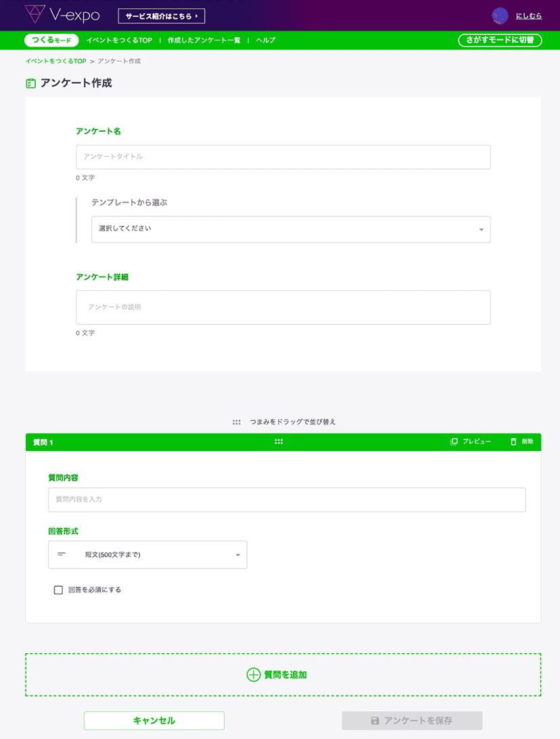Enable the 回答を必須にする checkbox
This screenshot has height=739, width=560.
[x=58, y=590]
